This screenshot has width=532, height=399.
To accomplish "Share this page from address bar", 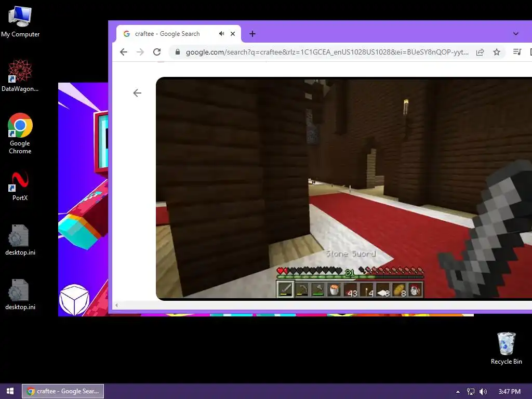I will click(x=480, y=52).
